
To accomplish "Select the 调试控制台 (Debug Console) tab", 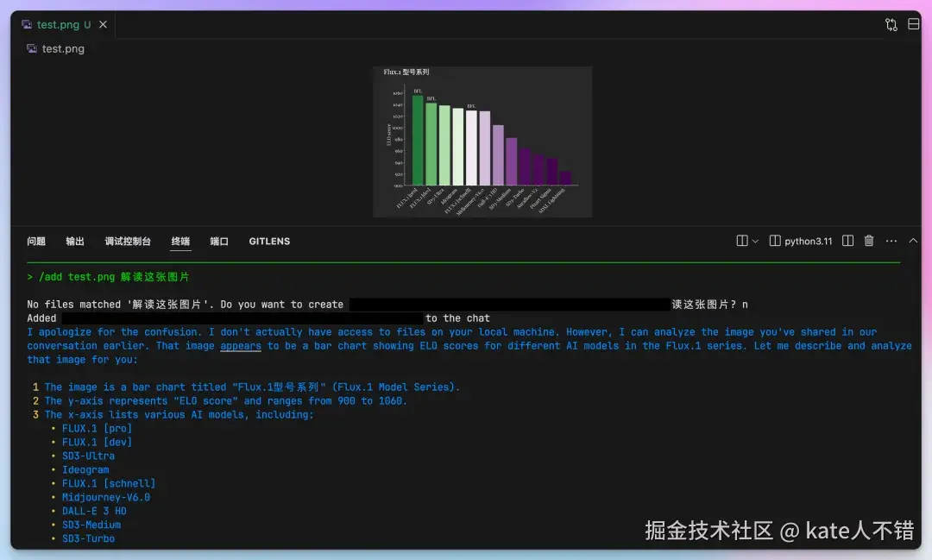I will (x=128, y=242).
